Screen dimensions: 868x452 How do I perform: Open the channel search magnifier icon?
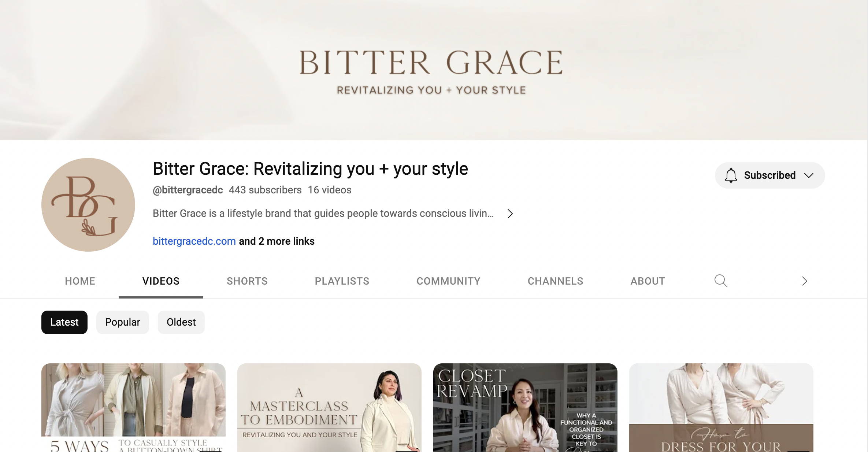coord(721,281)
